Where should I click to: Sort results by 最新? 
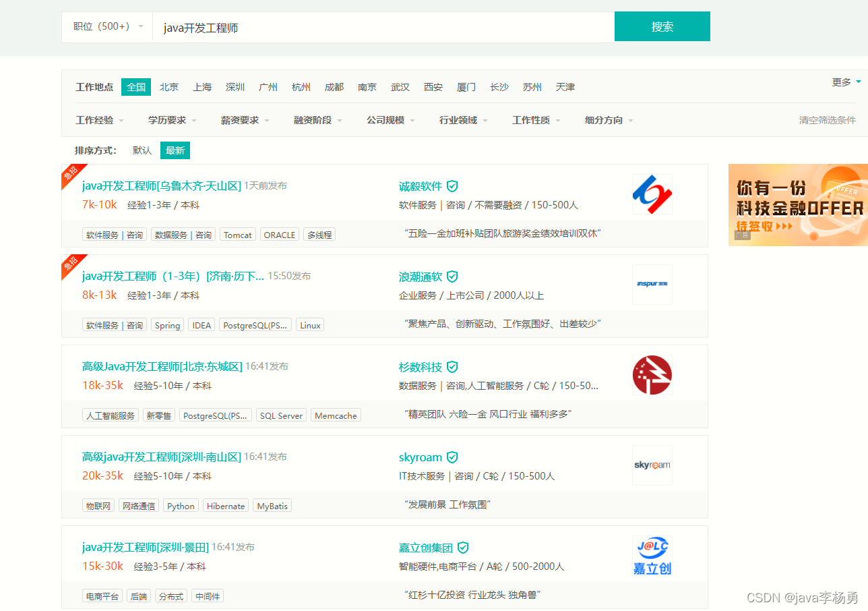pos(175,150)
